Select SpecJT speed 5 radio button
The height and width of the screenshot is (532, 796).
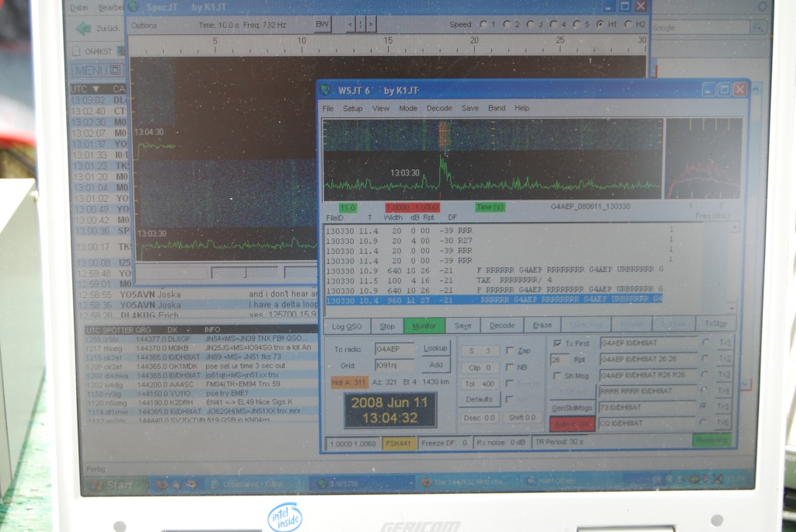pyautogui.click(x=577, y=24)
